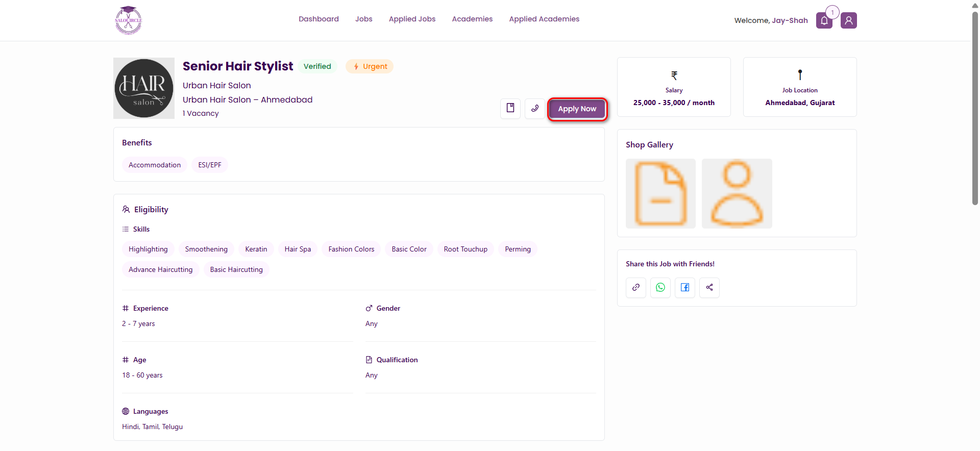Bookmark this job with the save icon
980x451 pixels.
pos(510,108)
